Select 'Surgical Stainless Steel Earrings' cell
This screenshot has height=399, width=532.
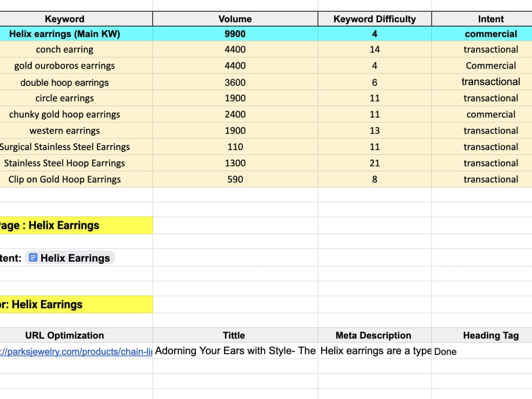pyautogui.click(x=76, y=147)
